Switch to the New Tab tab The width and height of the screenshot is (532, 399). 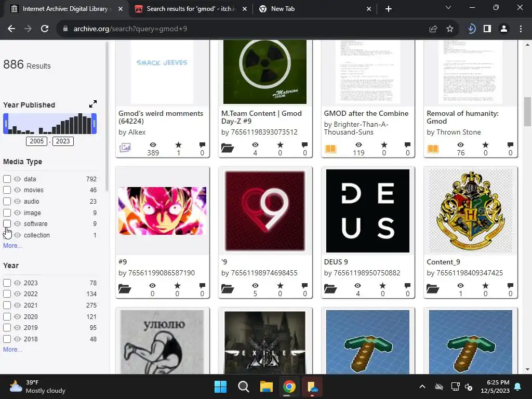(x=314, y=9)
